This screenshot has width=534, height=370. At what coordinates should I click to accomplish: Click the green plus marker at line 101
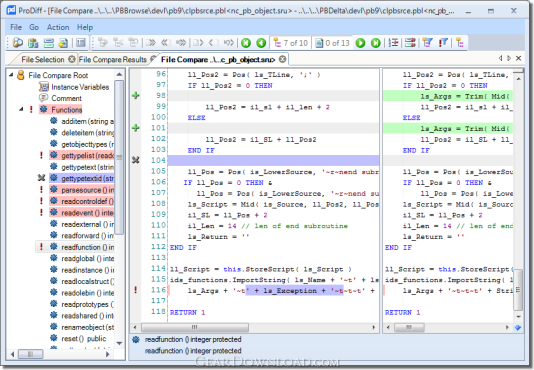click(x=136, y=128)
